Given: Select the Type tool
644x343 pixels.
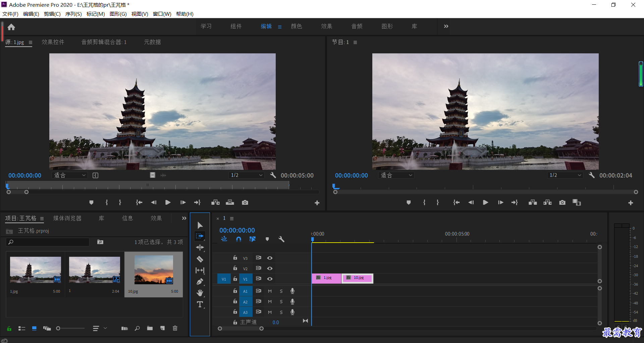Looking at the screenshot, I should pyautogui.click(x=200, y=304).
